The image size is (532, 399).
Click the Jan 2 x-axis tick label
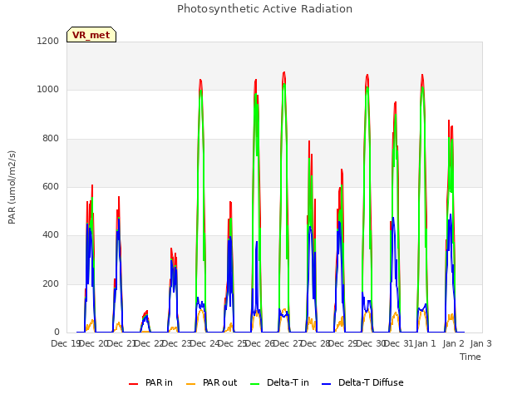pyautogui.click(x=454, y=343)
